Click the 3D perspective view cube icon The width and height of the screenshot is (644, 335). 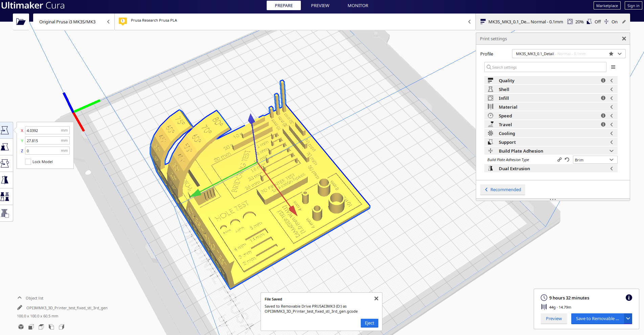pos(21,327)
